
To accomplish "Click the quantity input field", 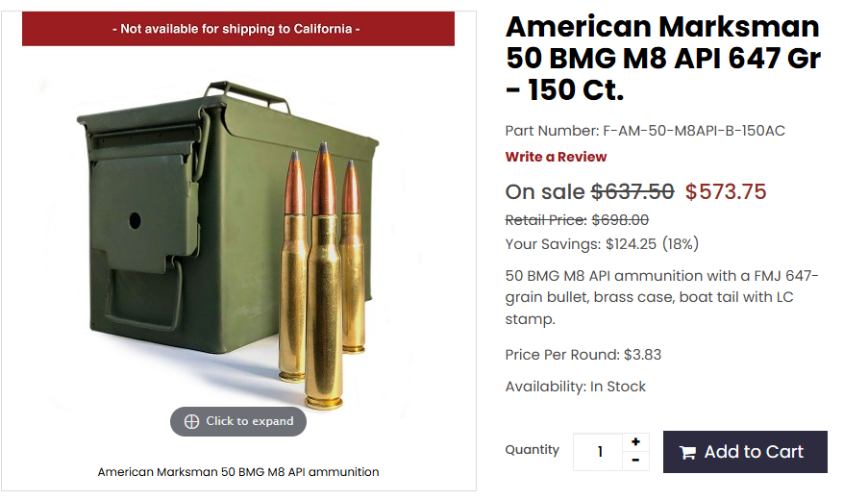I will click(x=599, y=452).
